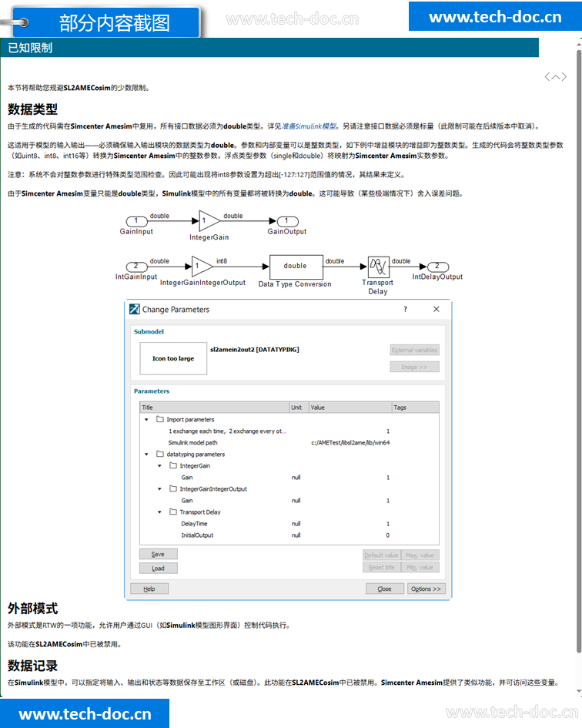Click the Save button
Image resolution: width=582 pixels, height=728 pixels.
(x=159, y=554)
